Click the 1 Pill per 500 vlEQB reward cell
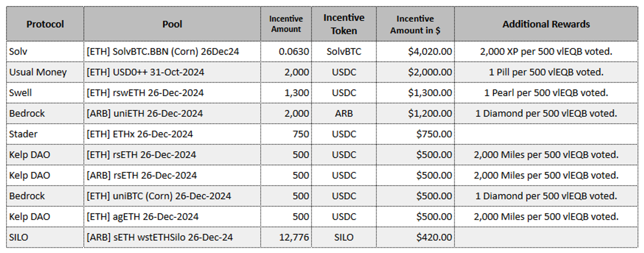 click(546, 72)
